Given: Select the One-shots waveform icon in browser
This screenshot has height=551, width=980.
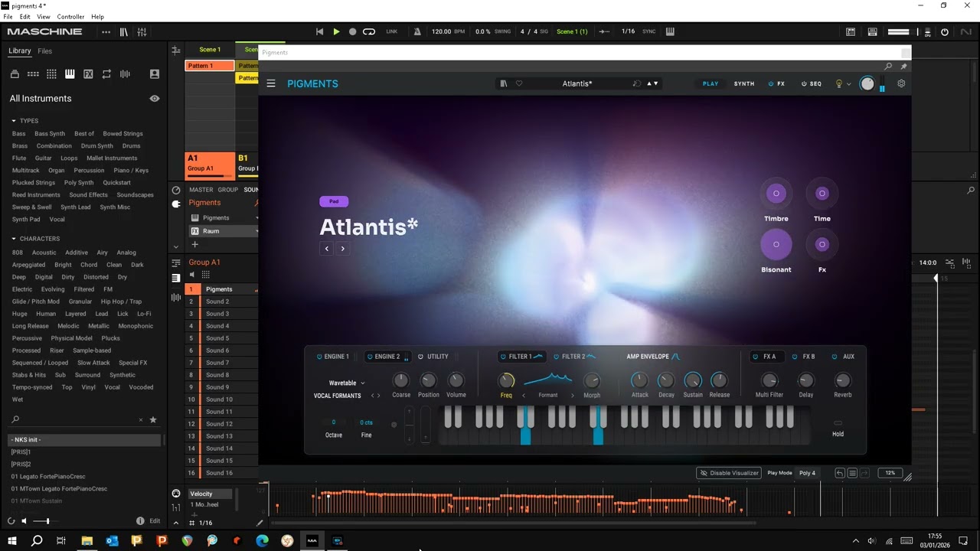Looking at the screenshot, I should pos(125,74).
